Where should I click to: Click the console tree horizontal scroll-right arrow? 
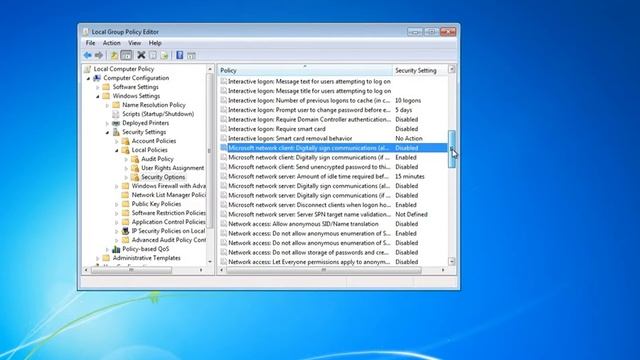point(201,270)
